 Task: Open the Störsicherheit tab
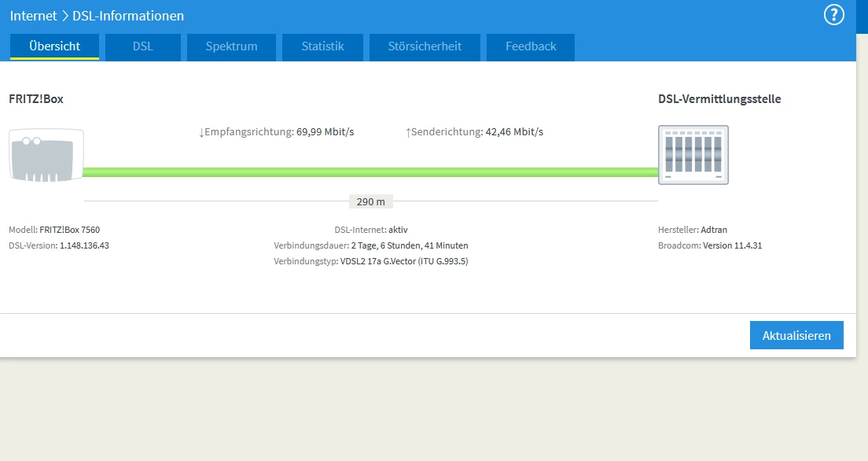(x=425, y=46)
